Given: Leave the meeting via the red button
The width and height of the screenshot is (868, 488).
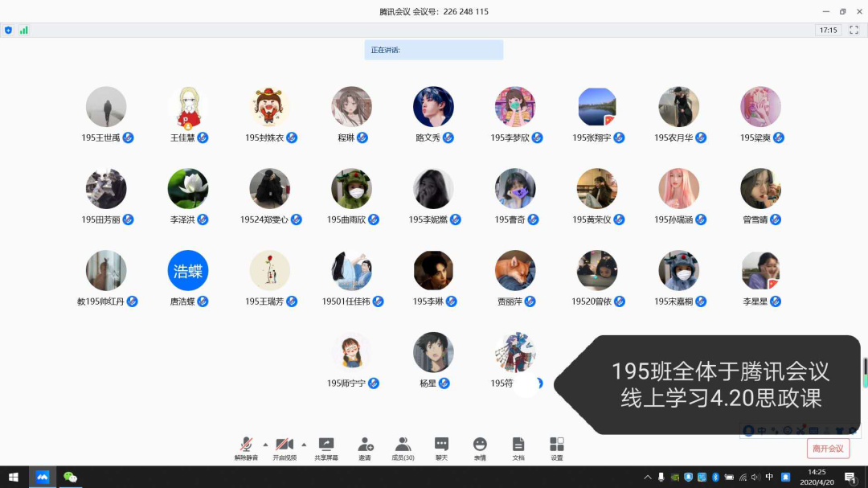Looking at the screenshot, I should [x=827, y=448].
